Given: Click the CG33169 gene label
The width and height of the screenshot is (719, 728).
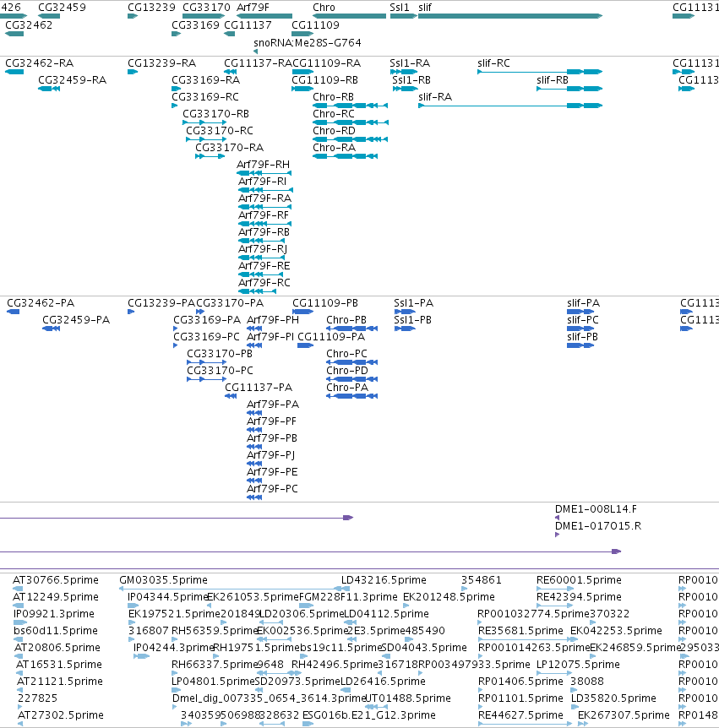Looking at the screenshot, I should 195,25.
